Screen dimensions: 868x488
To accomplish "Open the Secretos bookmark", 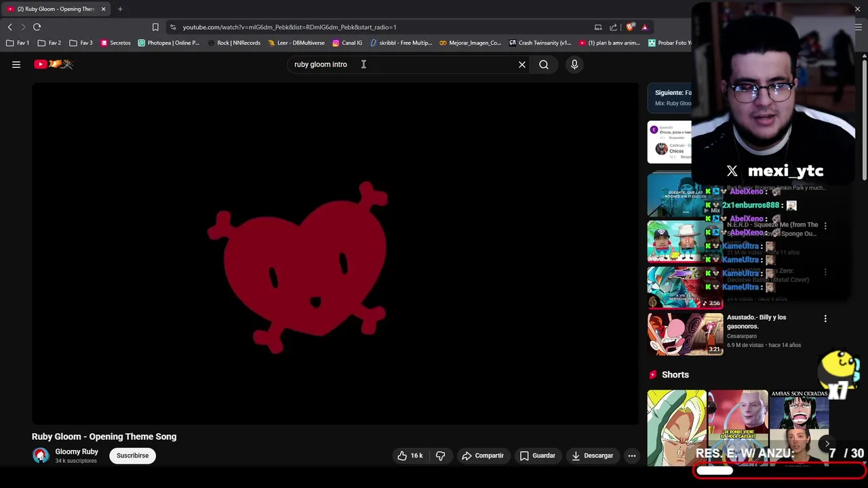I will click(115, 43).
